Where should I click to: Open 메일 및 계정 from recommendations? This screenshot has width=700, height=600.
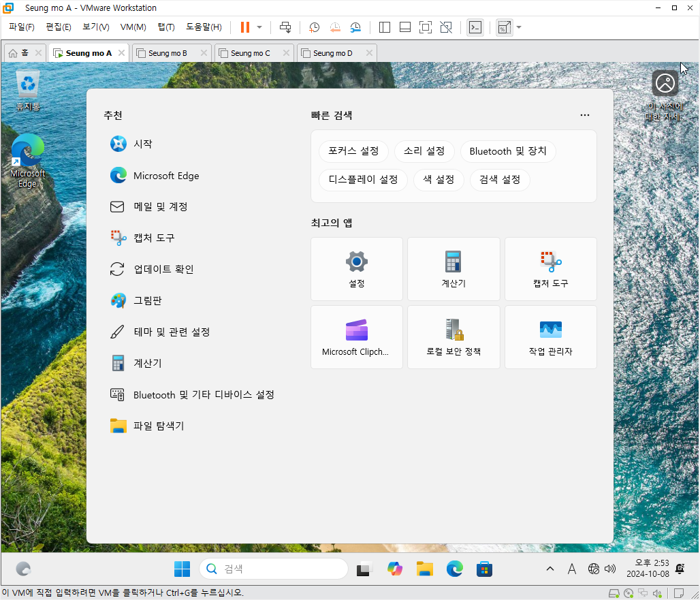[148, 206]
